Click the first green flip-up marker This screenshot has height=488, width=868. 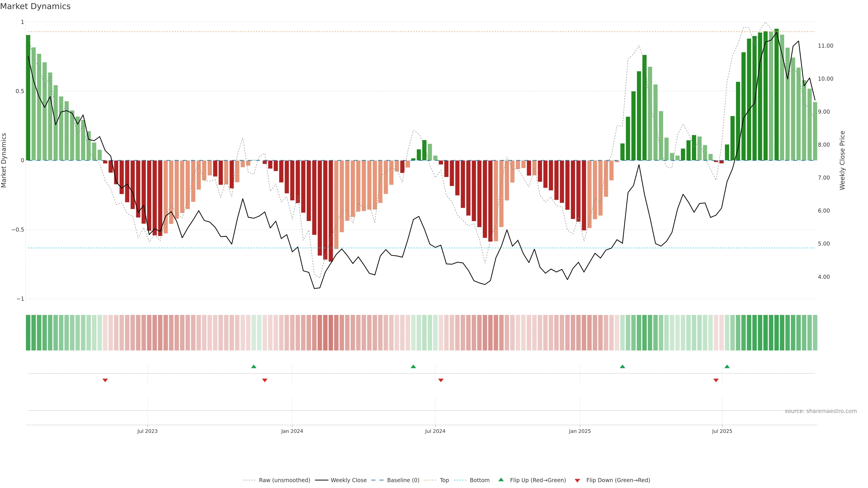coord(254,366)
